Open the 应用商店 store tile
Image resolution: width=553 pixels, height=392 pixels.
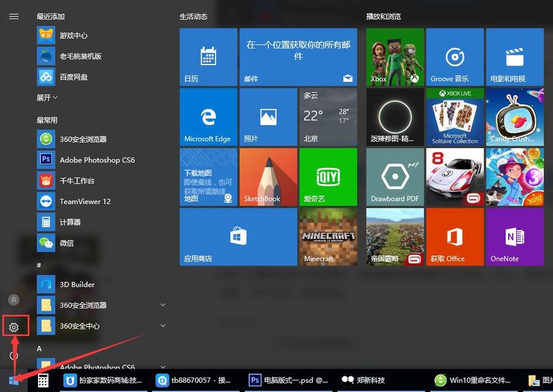[x=238, y=237]
